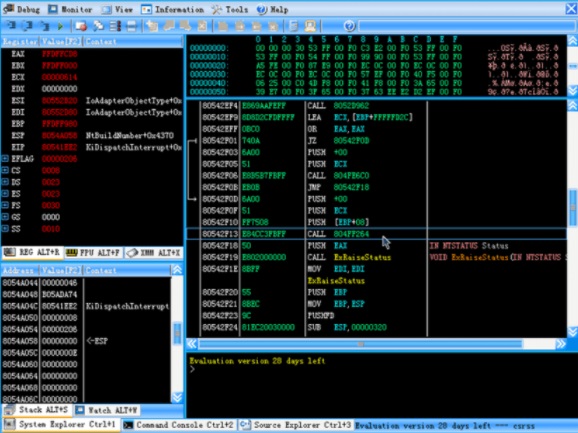Expand the ES segment register
This screenshot has height=433, width=578.
(x=5, y=193)
